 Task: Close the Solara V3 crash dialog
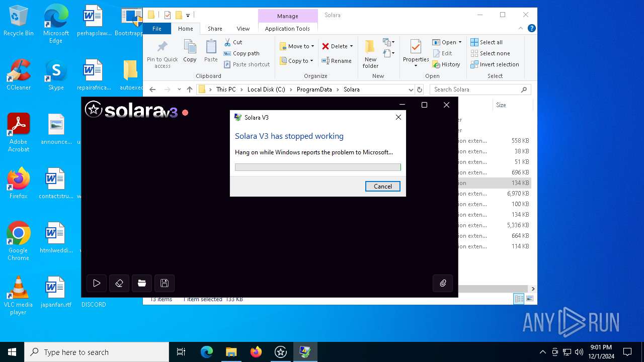click(x=398, y=117)
